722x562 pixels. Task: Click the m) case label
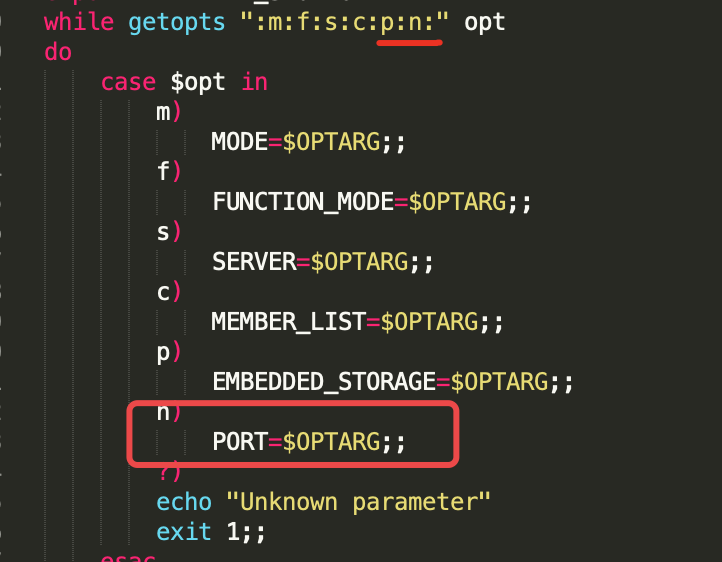[169, 112]
